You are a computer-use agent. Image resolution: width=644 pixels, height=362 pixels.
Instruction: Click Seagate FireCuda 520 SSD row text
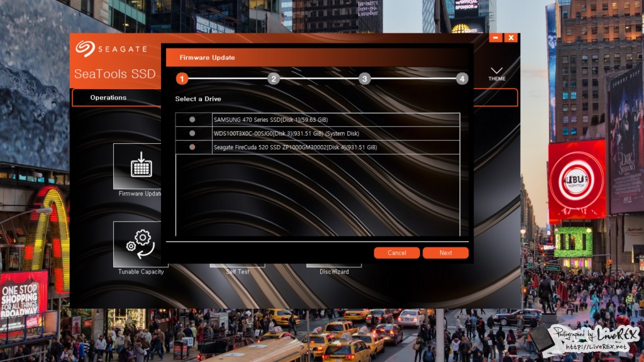pos(296,147)
